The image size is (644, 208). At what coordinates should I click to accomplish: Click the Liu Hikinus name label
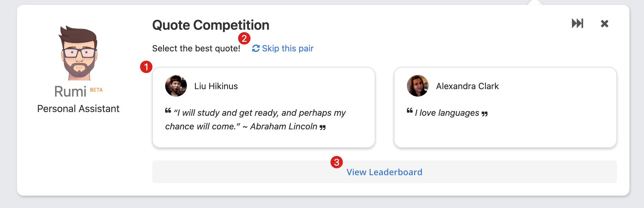pos(216,86)
